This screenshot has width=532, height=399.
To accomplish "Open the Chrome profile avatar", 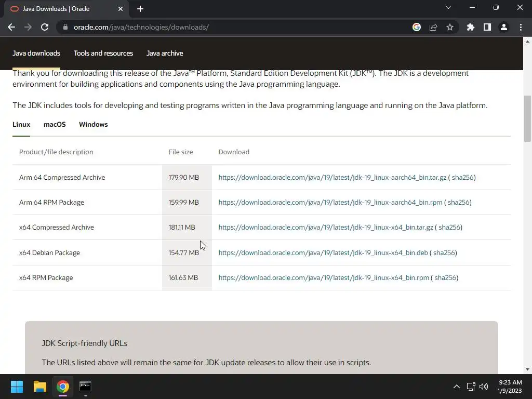I will tap(504, 27).
